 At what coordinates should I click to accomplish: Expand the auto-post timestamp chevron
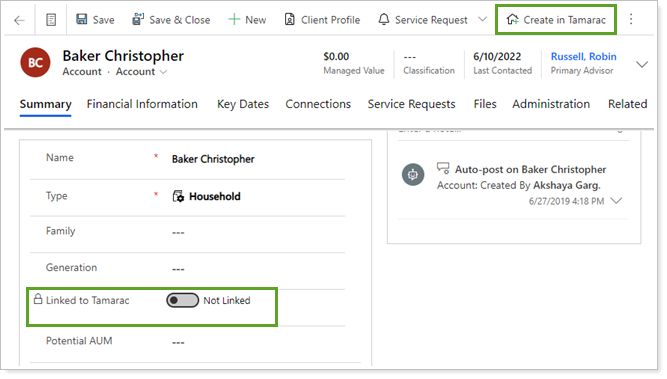616,201
